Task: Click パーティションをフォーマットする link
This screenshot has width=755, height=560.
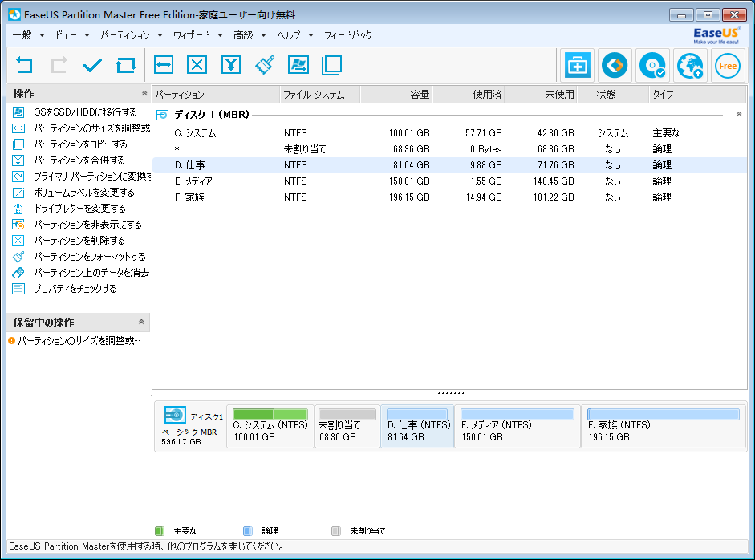Action: [89, 257]
